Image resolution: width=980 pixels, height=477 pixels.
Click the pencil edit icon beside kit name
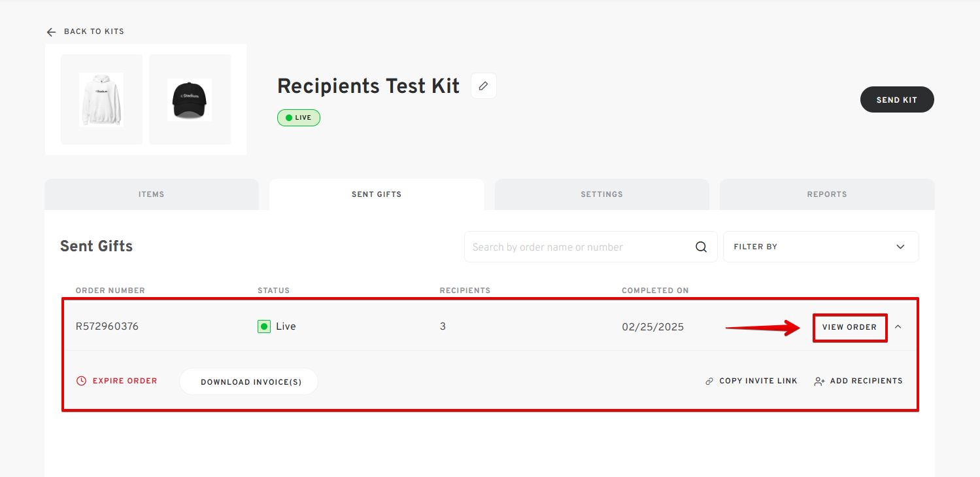(484, 86)
